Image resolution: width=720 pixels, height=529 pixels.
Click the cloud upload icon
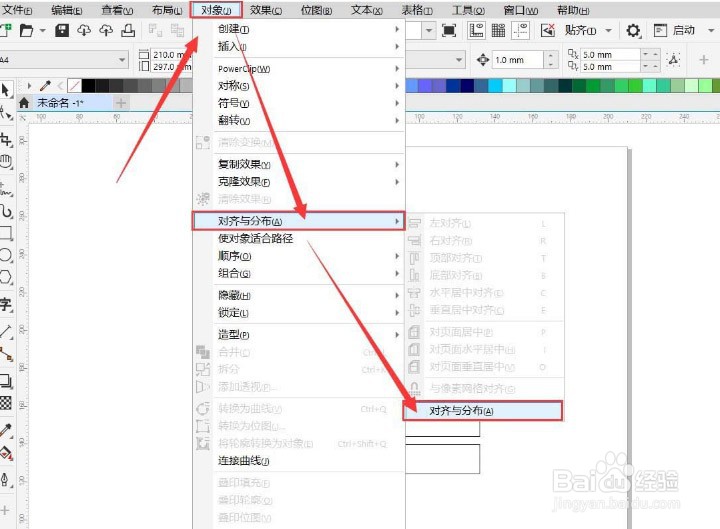click(106, 30)
